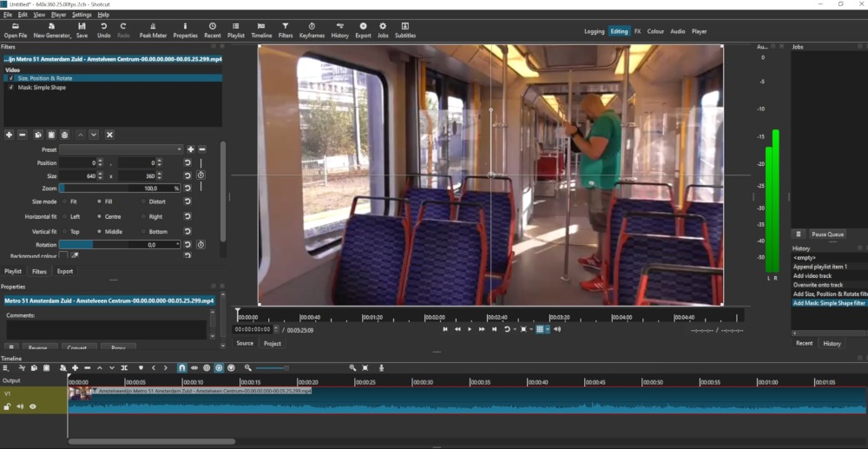Reset the Rotation value to default
Screen dimensions: 868x449
click(x=187, y=245)
